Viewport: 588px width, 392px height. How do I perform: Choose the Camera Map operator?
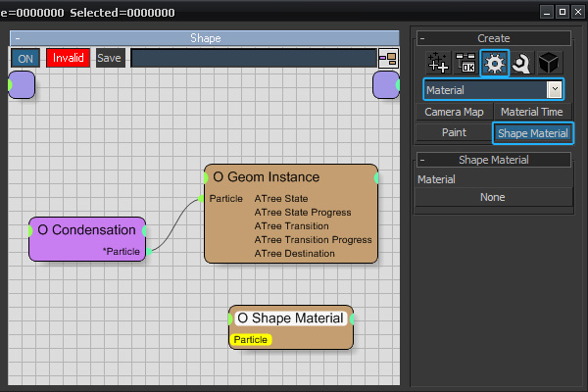pos(454,112)
